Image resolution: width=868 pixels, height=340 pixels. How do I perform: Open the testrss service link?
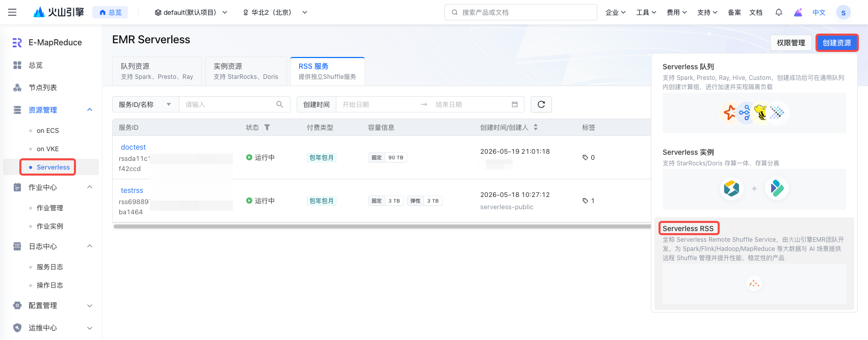coord(132,190)
